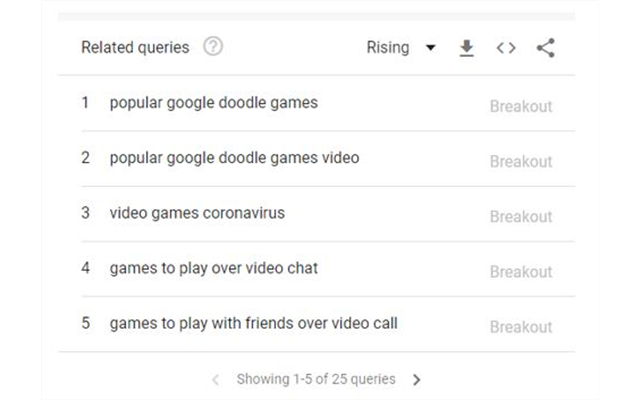Go to the next page of queries
640x400 pixels.
pos(417,380)
